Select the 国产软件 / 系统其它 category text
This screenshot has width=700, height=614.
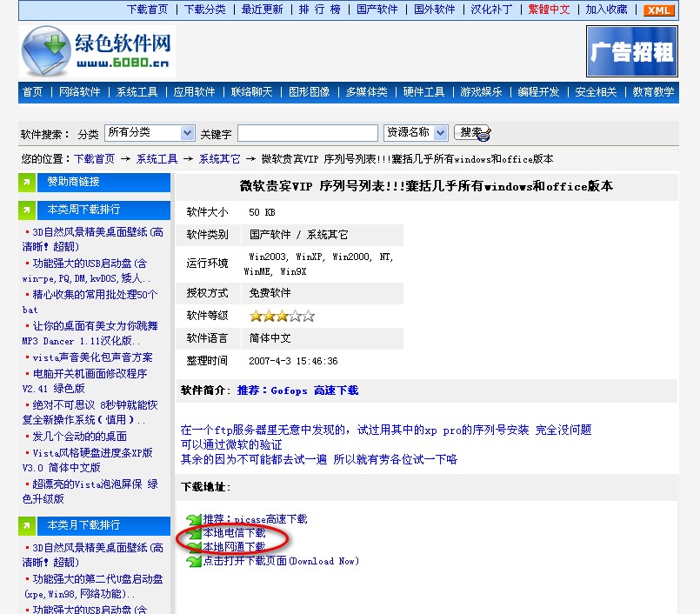coord(298,235)
